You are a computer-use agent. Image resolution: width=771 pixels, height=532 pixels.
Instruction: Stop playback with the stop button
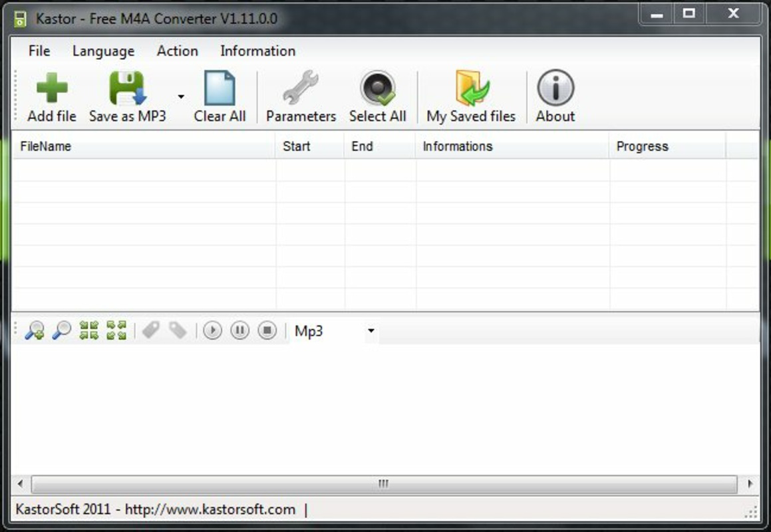click(267, 331)
